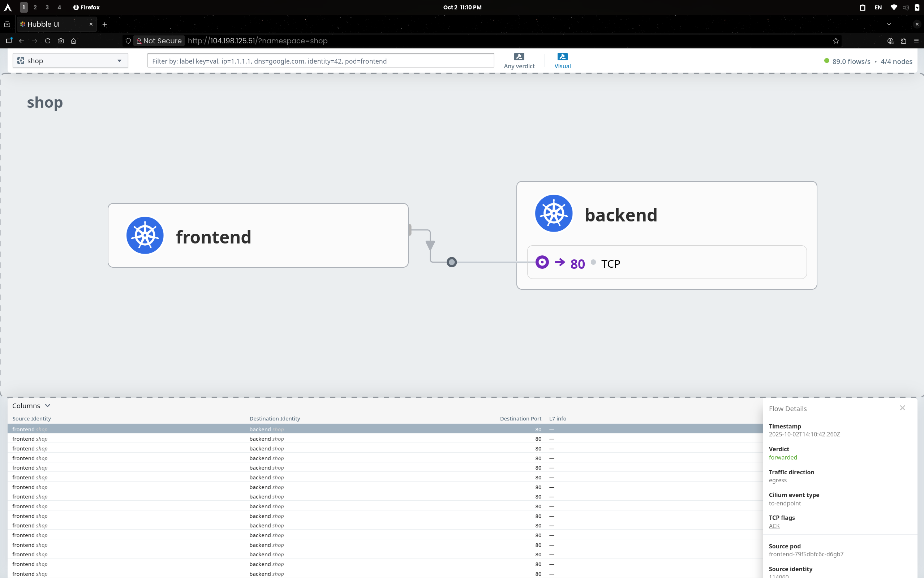
Task: Open the shop namespace dropdown
Action: click(70, 61)
